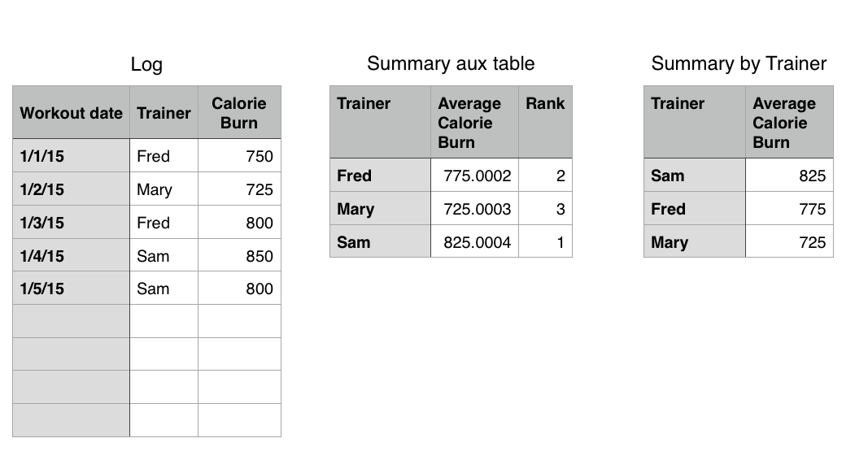The width and height of the screenshot is (868, 473).
Task: Select Fred row header in aux table
Action: click(x=380, y=176)
